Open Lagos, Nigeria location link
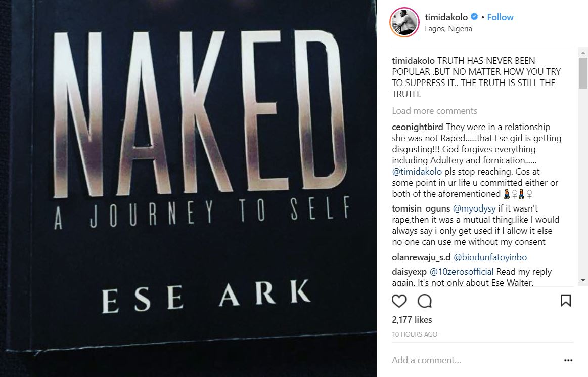 pos(448,29)
